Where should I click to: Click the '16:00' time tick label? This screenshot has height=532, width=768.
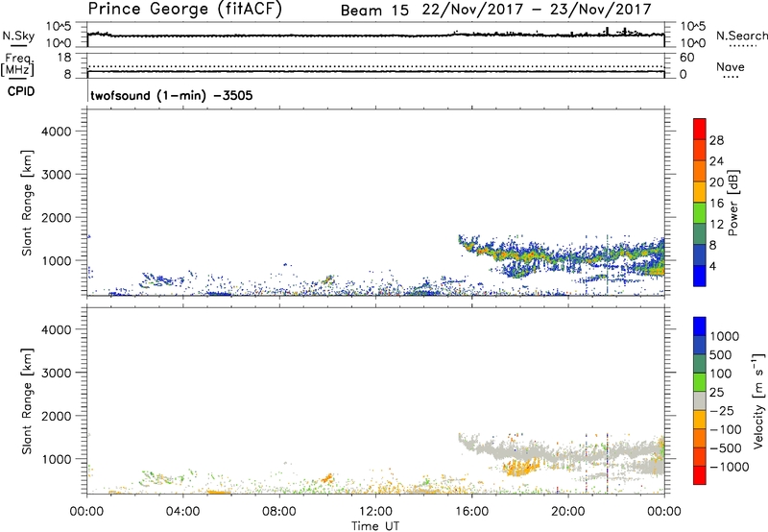471,512
